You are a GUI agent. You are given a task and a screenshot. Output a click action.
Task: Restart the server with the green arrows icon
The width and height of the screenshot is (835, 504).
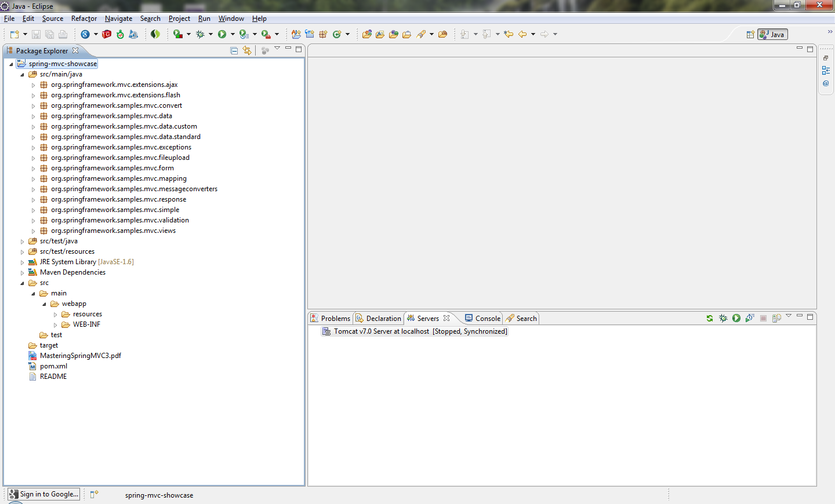pos(709,318)
